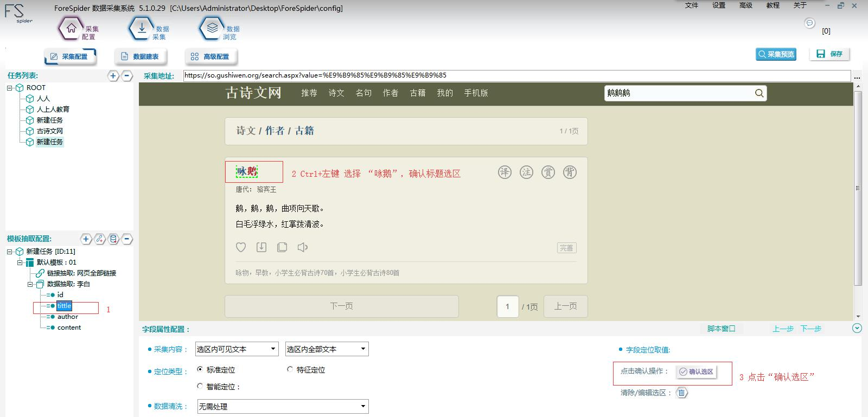Select the id field node
868x417 pixels.
click(x=60, y=295)
